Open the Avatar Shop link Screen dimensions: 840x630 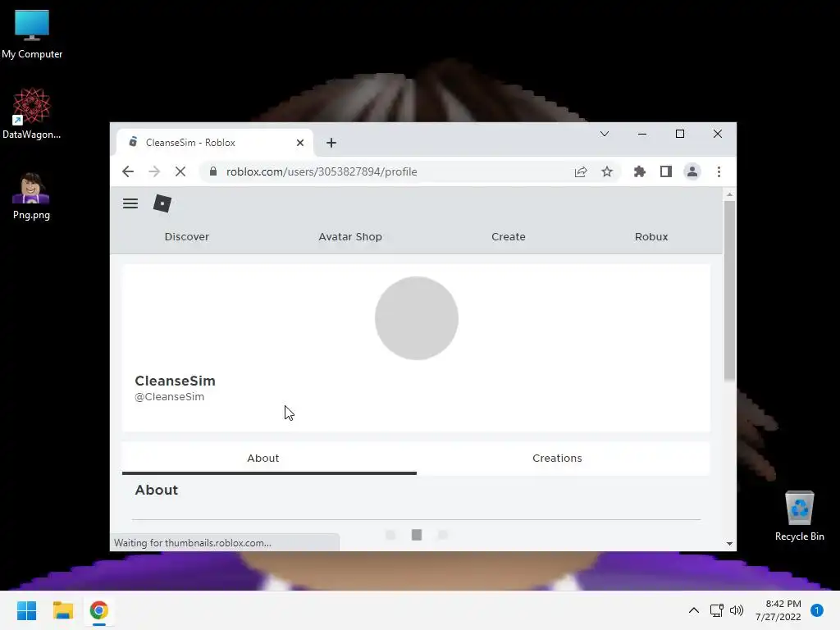click(350, 237)
